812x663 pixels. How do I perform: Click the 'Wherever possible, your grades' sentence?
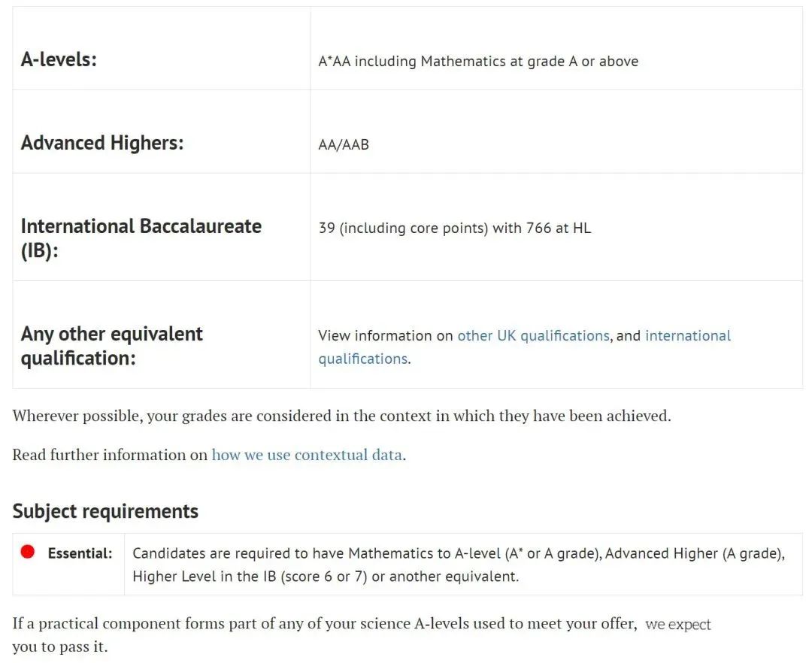pyautogui.click(x=341, y=416)
